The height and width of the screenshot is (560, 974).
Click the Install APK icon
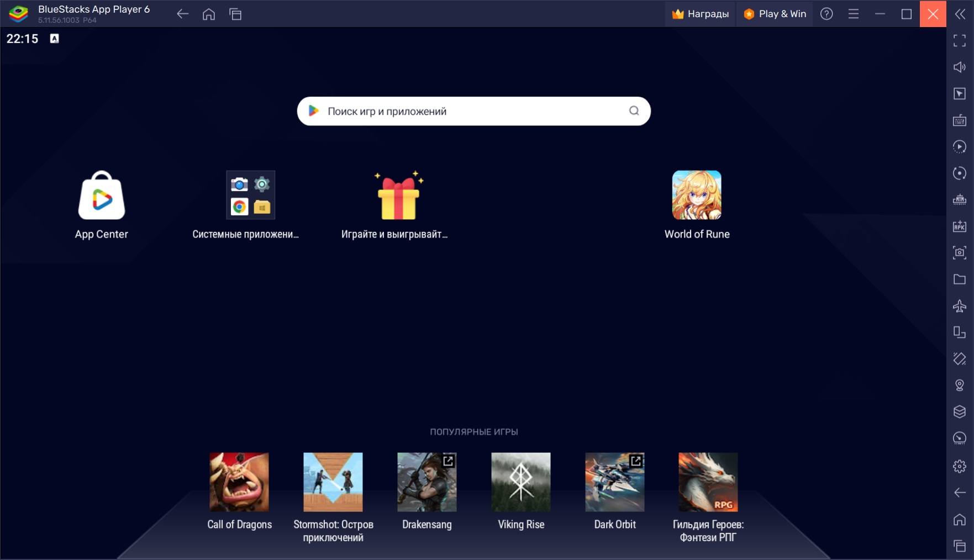coord(960,226)
